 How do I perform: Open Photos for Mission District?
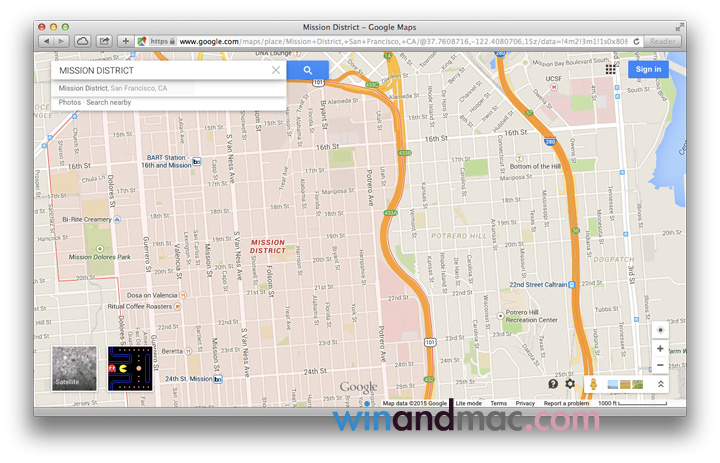click(x=69, y=102)
